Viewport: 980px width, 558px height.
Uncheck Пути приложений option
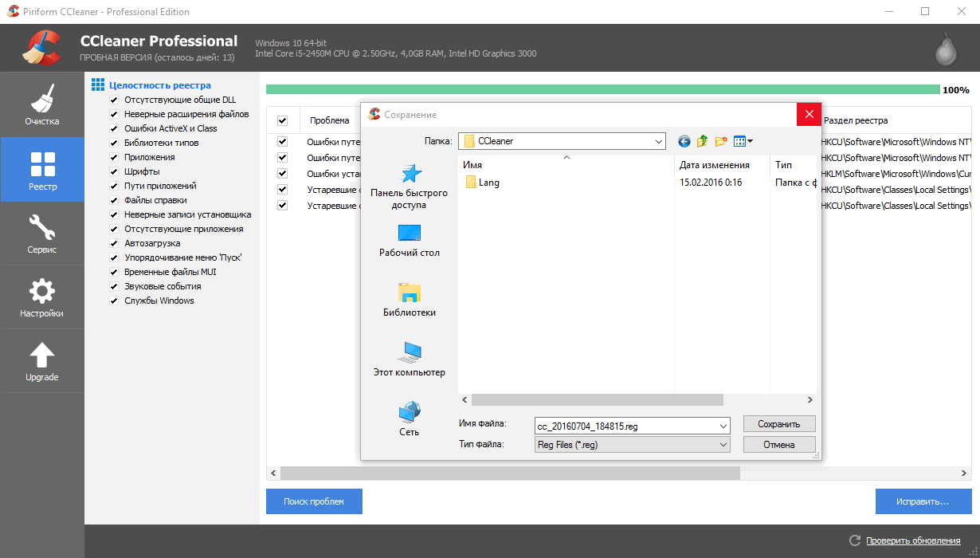(x=114, y=186)
